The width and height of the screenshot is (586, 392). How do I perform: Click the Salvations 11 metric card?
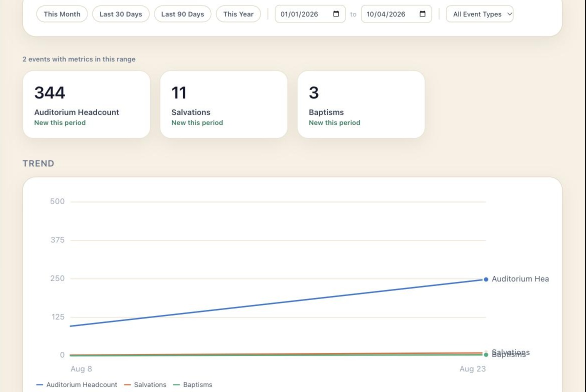point(224,104)
